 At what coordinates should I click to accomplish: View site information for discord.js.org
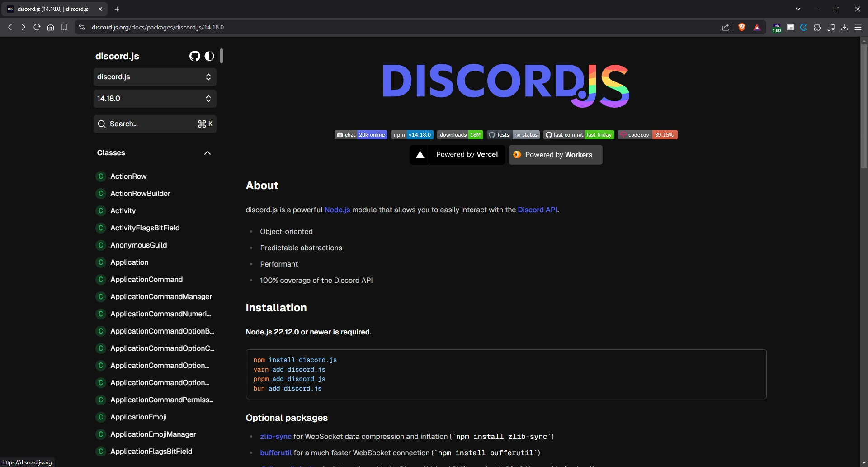coord(82,27)
